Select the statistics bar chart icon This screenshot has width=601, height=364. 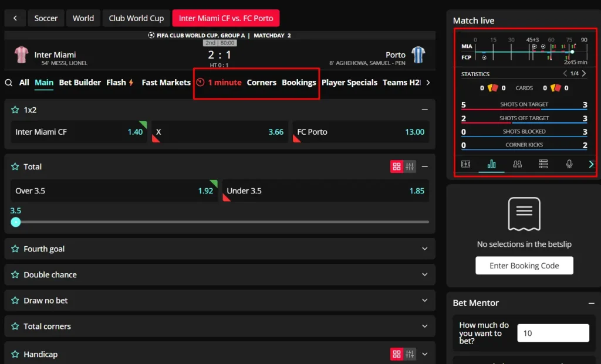click(x=491, y=164)
